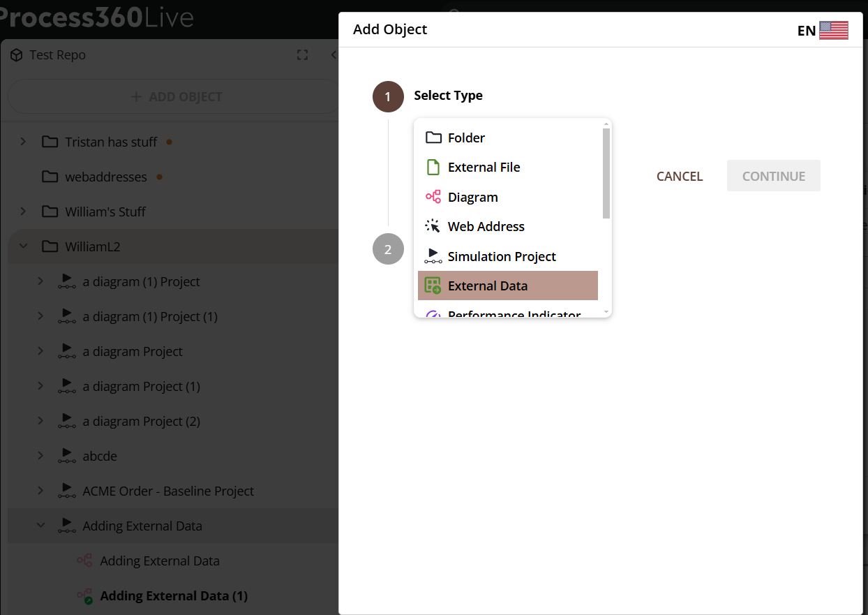868x615 pixels.
Task: Click the Simulation Project icon in list
Action: point(433,256)
